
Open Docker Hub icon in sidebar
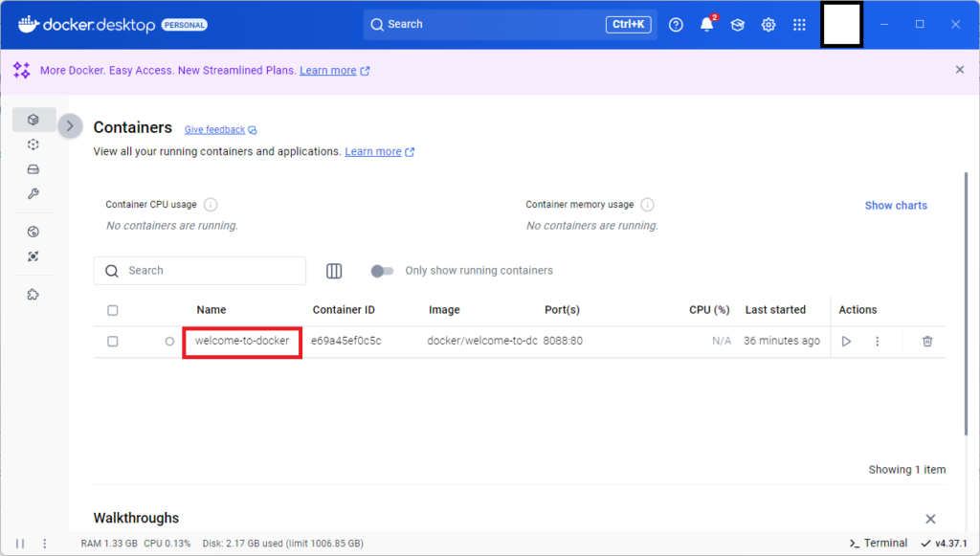tap(33, 232)
